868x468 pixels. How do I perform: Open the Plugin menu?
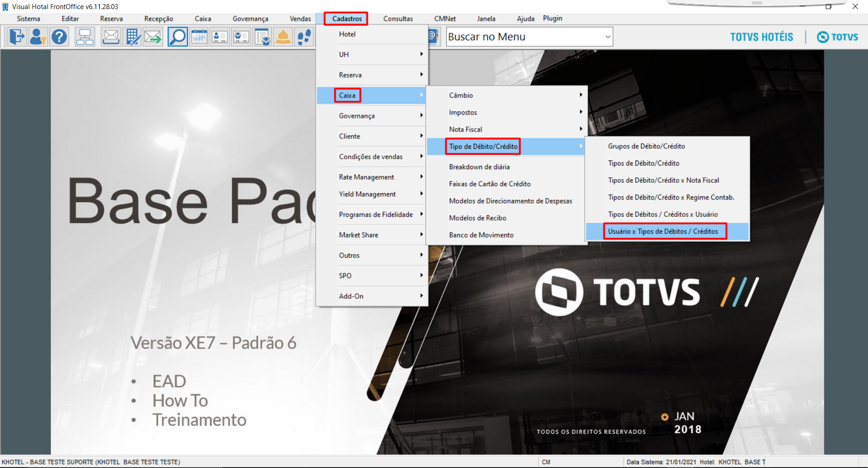553,18
